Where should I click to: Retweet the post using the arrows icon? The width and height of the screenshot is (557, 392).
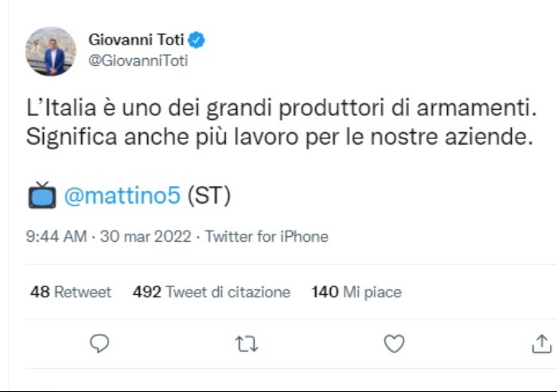[247, 343]
